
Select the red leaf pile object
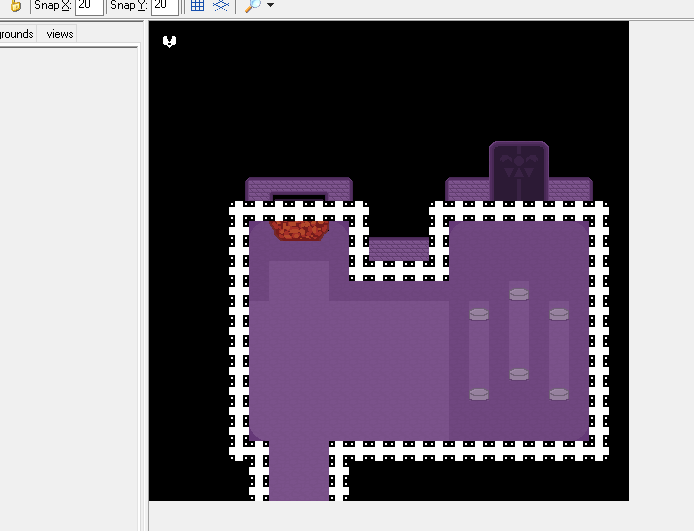pyautogui.click(x=299, y=231)
